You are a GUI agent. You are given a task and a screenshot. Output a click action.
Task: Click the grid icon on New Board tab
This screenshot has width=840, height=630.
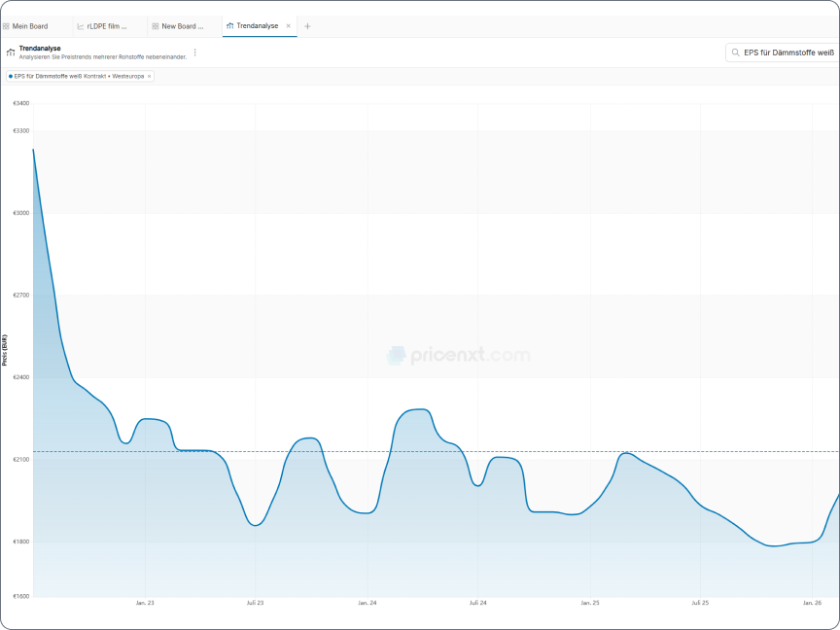coord(156,26)
